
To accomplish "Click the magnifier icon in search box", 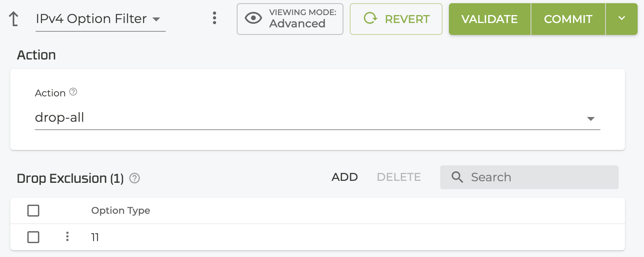I will tap(457, 177).
